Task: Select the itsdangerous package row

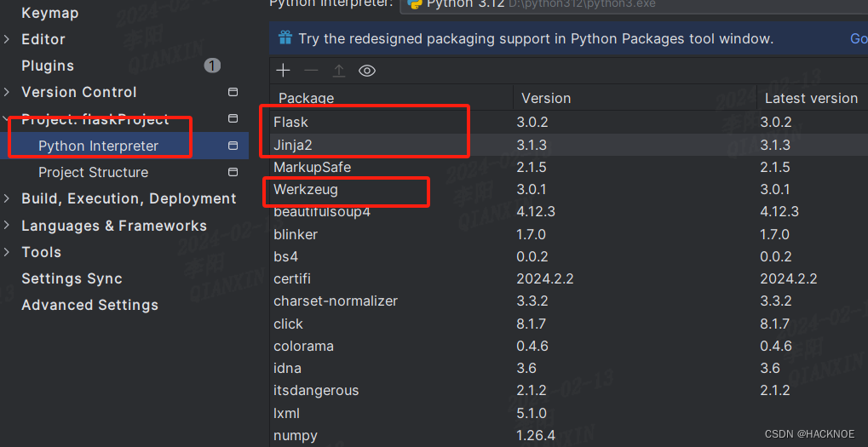Action: point(568,391)
